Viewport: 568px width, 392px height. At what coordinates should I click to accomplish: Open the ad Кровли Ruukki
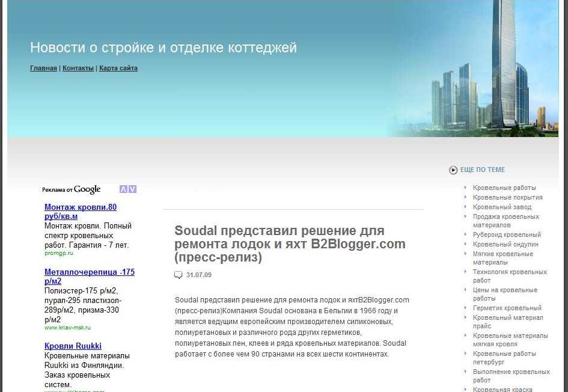point(73,346)
